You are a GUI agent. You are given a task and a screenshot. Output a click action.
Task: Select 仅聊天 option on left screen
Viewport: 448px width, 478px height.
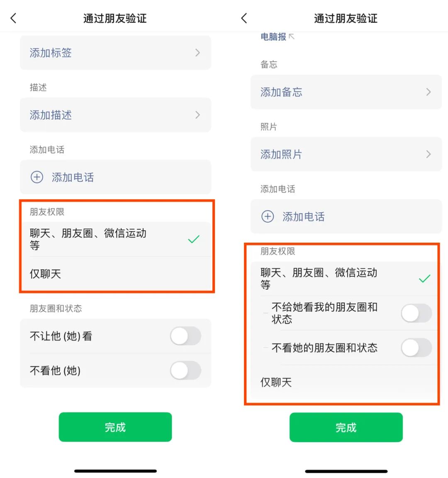[x=115, y=274]
